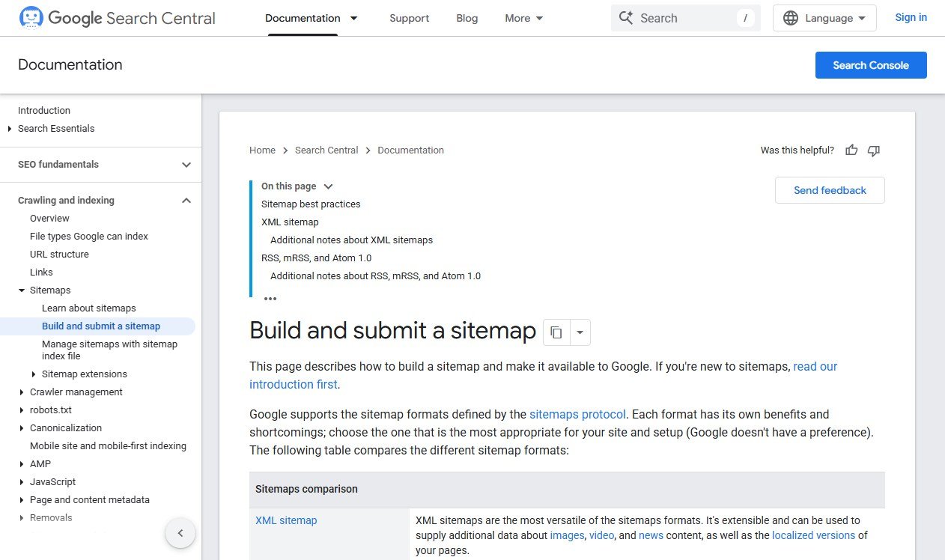Image resolution: width=945 pixels, height=560 pixels.
Task: Open URL structure in the sidebar
Action: click(59, 255)
